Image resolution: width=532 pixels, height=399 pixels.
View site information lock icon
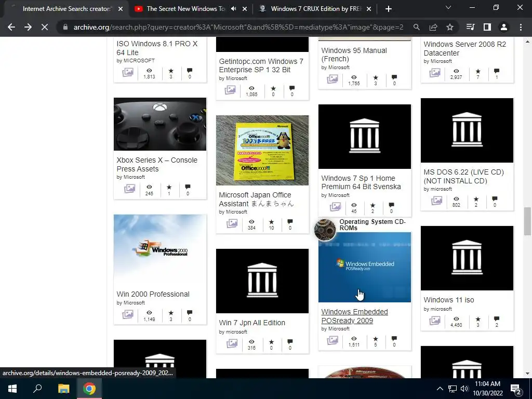tap(65, 27)
